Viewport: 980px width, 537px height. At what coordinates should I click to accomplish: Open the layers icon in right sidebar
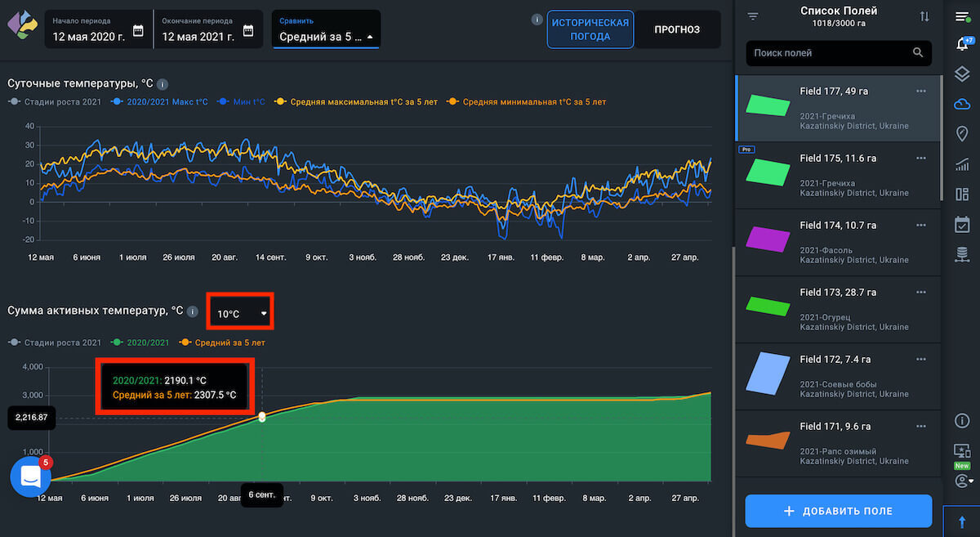(961, 74)
